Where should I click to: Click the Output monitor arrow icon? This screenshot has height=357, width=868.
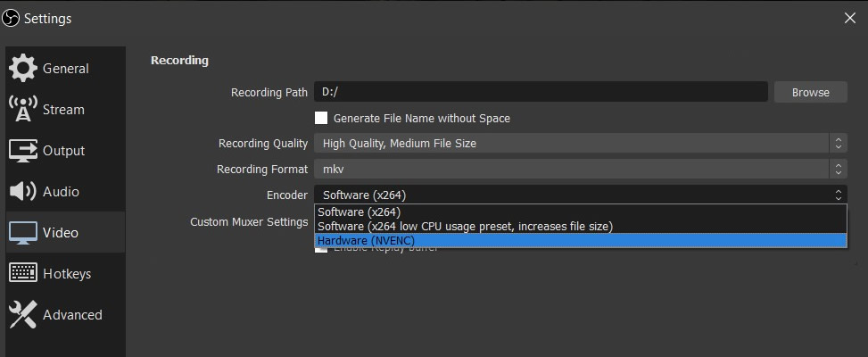click(x=23, y=151)
